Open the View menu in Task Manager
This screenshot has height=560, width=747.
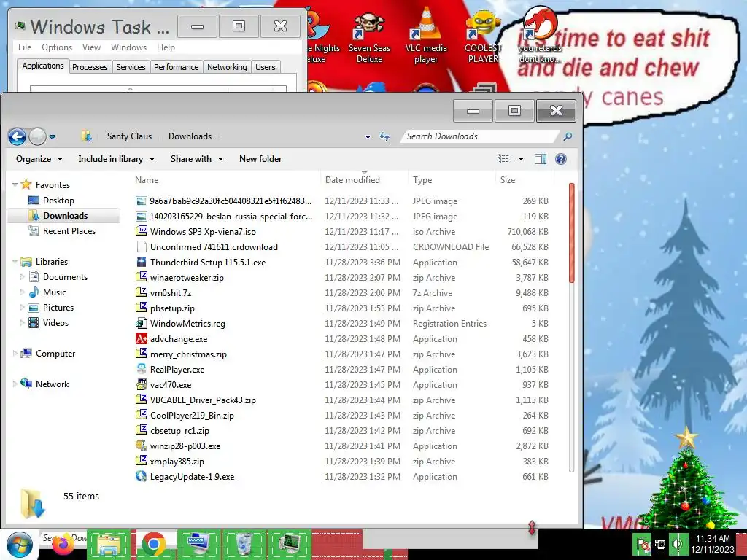tap(91, 47)
